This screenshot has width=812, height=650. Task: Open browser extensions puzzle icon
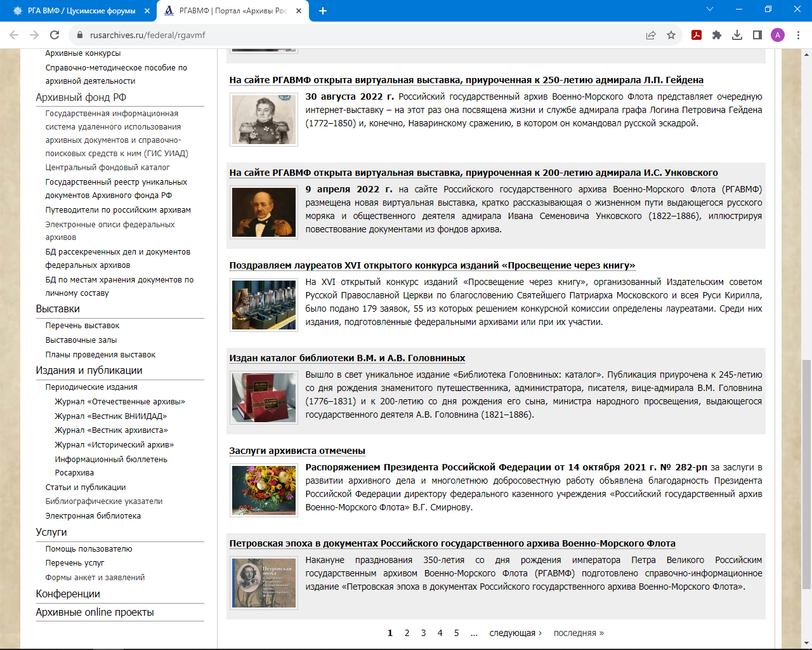click(717, 35)
